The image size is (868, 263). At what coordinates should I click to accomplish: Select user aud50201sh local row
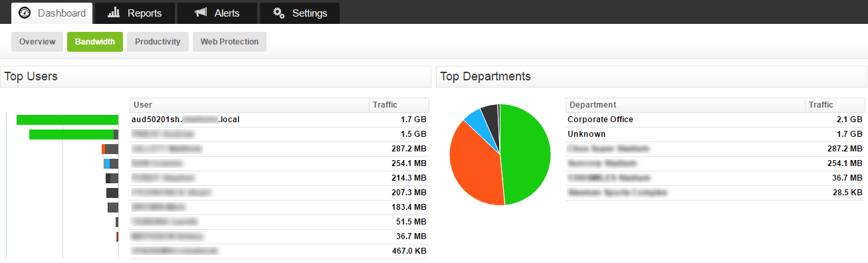(279, 120)
